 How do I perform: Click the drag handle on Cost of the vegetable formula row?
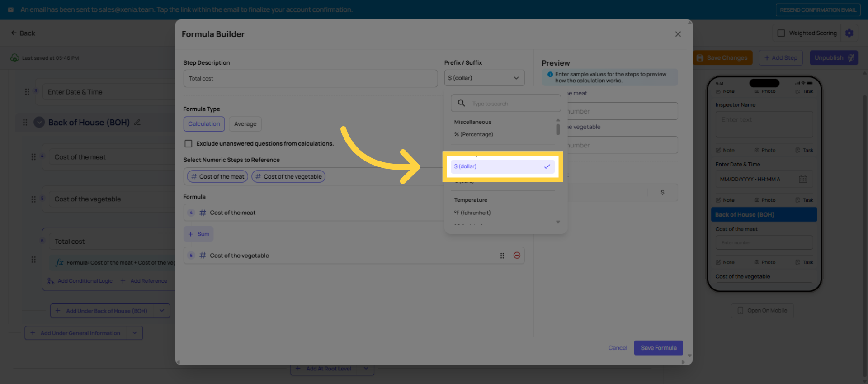pos(502,256)
